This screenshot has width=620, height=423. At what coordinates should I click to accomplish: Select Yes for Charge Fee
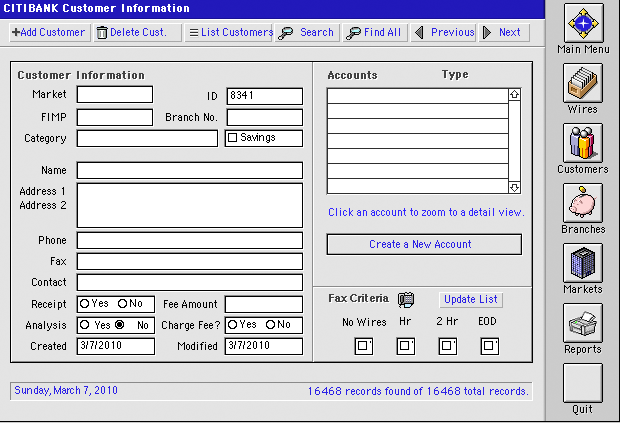pyautogui.click(x=232, y=325)
